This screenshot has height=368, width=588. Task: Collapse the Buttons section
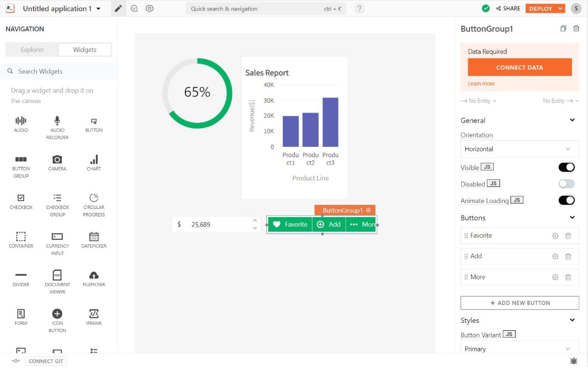click(572, 217)
